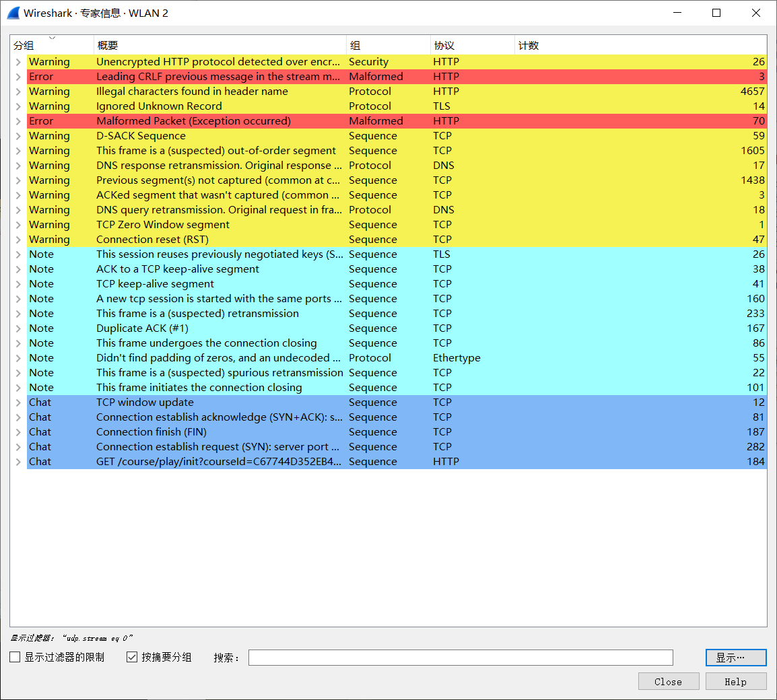Click count 282 in SYN row
The image size is (777, 700).
[755, 447]
